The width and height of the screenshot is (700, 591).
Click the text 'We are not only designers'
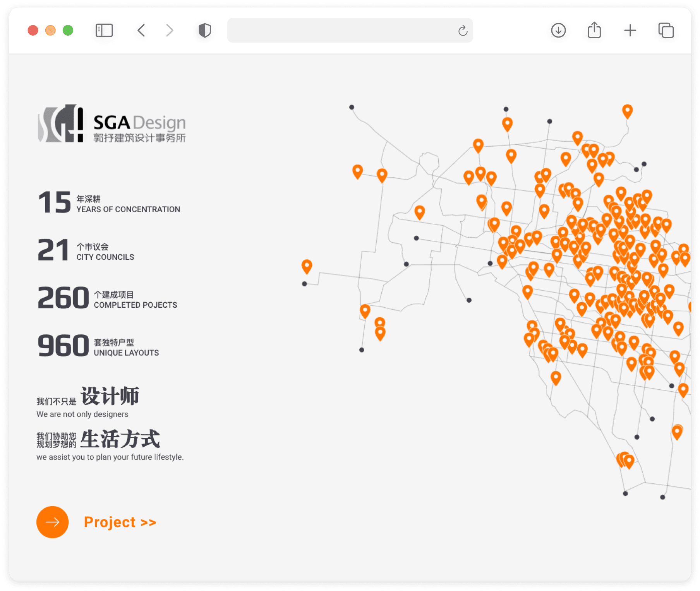click(82, 414)
